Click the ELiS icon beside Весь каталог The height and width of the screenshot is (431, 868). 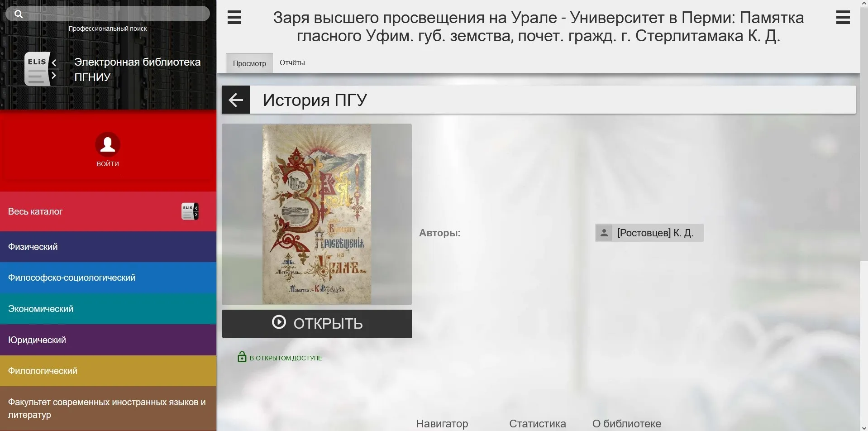pyautogui.click(x=190, y=211)
